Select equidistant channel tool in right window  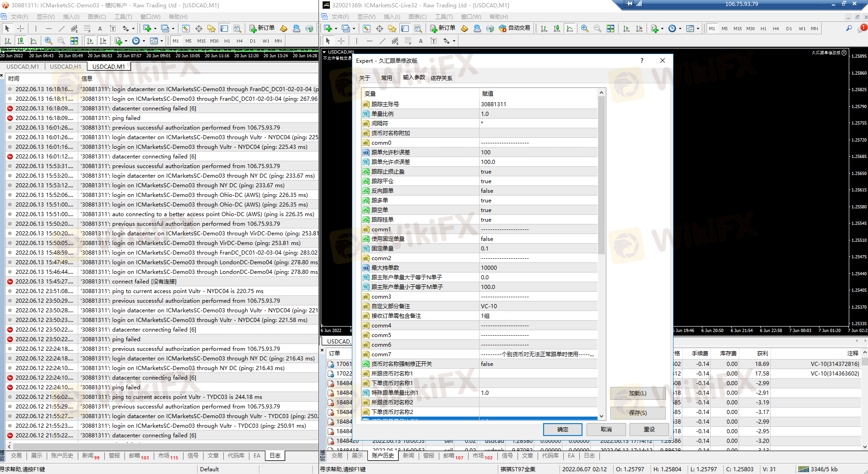click(x=395, y=41)
